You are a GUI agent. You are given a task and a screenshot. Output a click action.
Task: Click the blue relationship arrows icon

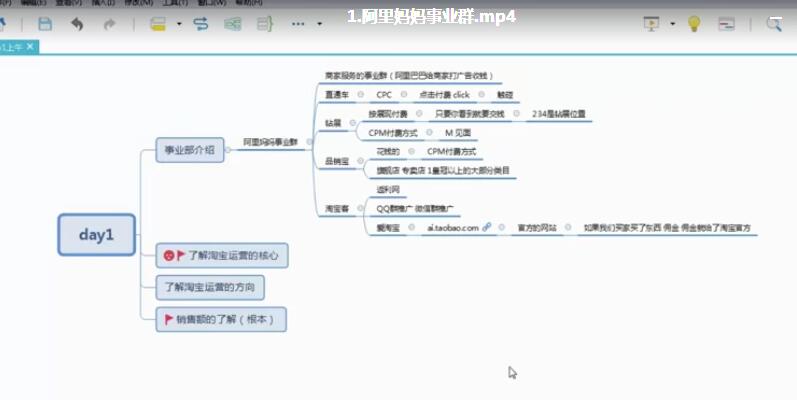click(x=201, y=23)
